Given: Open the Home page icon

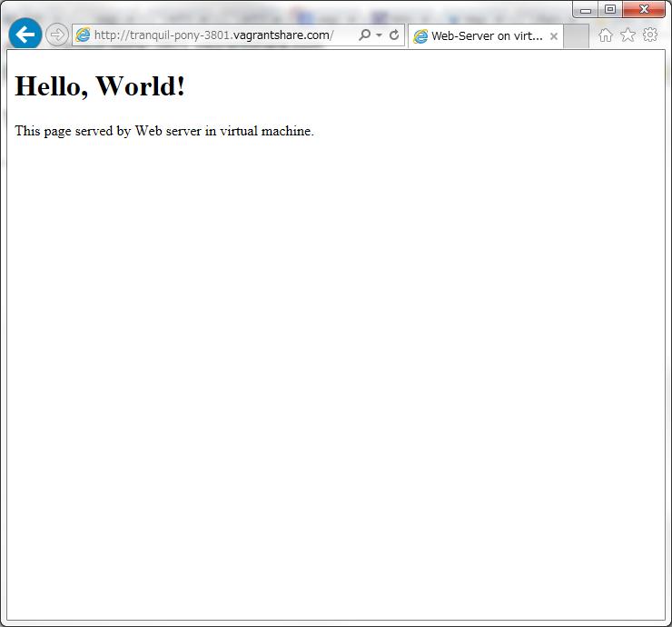Looking at the screenshot, I should pos(606,35).
